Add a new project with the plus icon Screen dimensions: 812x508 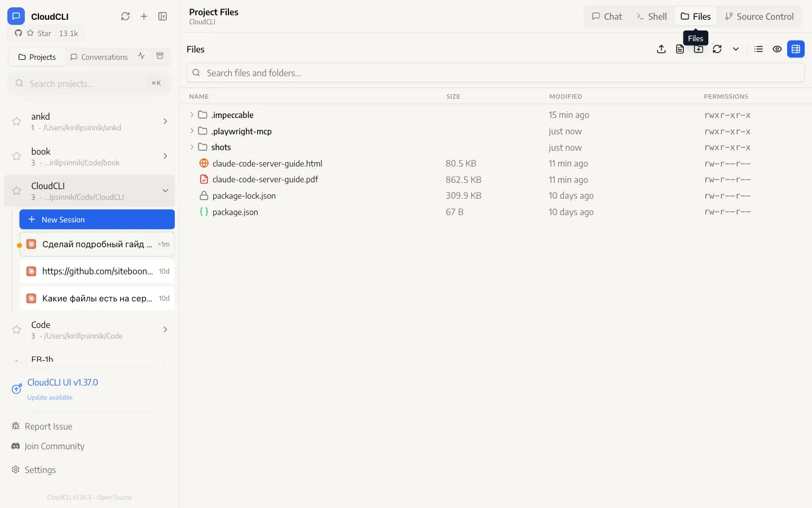pos(144,16)
